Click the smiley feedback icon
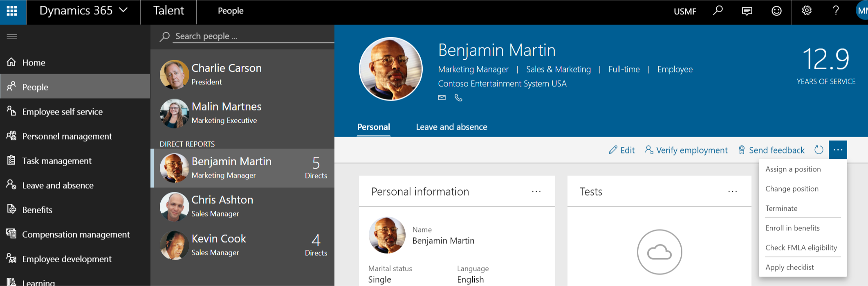 click(x=776, y=11)
